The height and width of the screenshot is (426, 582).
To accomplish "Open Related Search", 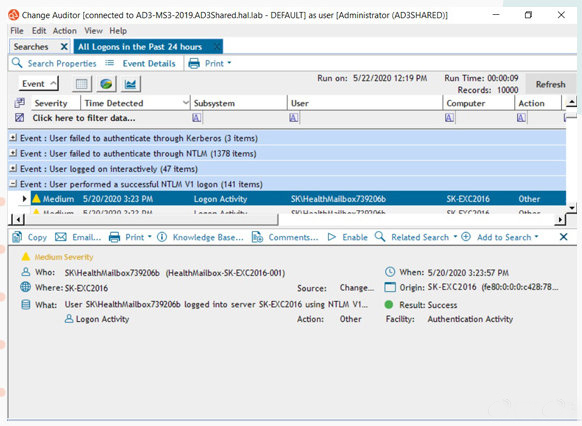I will 412,237.
